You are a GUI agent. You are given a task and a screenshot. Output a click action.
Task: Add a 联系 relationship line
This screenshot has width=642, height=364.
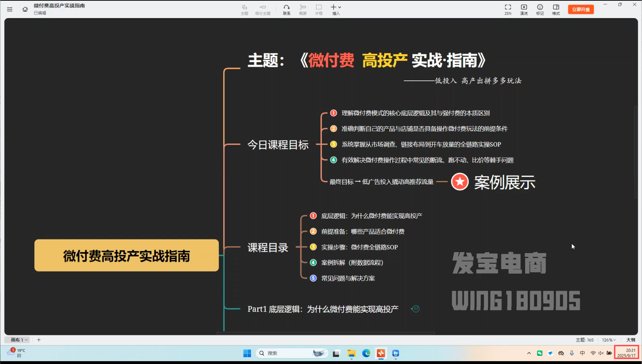click(287, 9)
